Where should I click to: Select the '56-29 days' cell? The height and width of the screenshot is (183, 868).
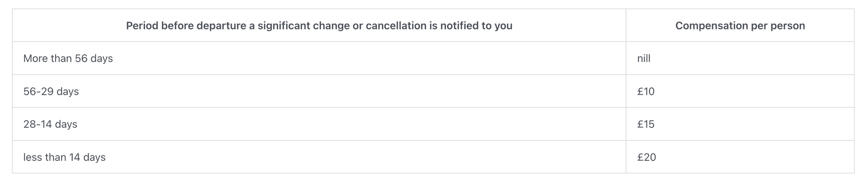[x=51, y=91]
